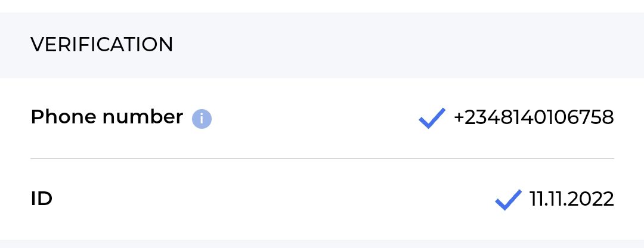Image resolution: width=644 pixels, height=248 pixels.
Task: Click the ID verification date 11.11.2022
Action: pos(572,199)
